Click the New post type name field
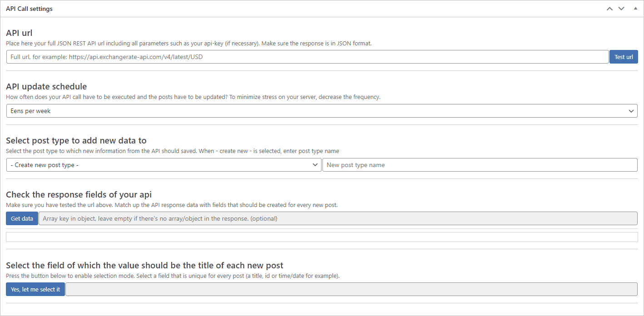Viewport: 644px width, 316px height. pos(480,165)
